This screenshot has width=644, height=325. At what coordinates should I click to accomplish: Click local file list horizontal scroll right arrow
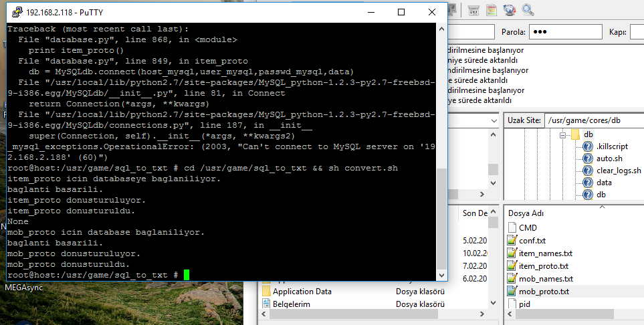point(482,314)
